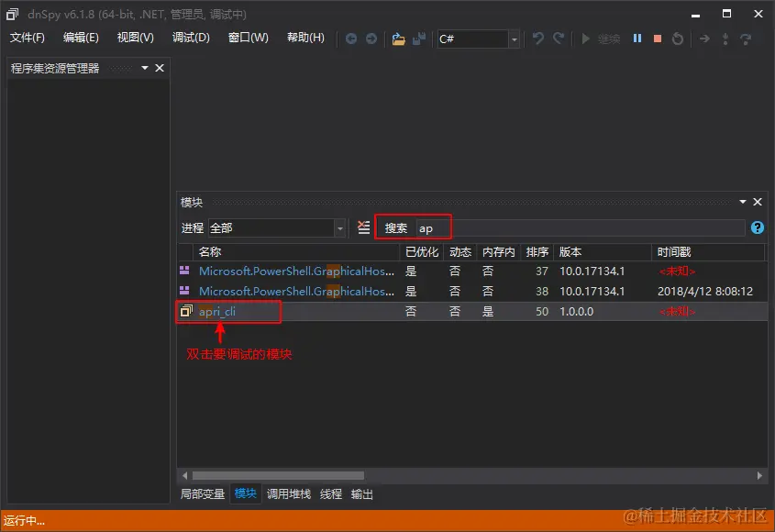The width and height of the screenshot is (775, 532).
Task: Navigate forward with the toolbar forward arrow
Action: coord(371,39)
